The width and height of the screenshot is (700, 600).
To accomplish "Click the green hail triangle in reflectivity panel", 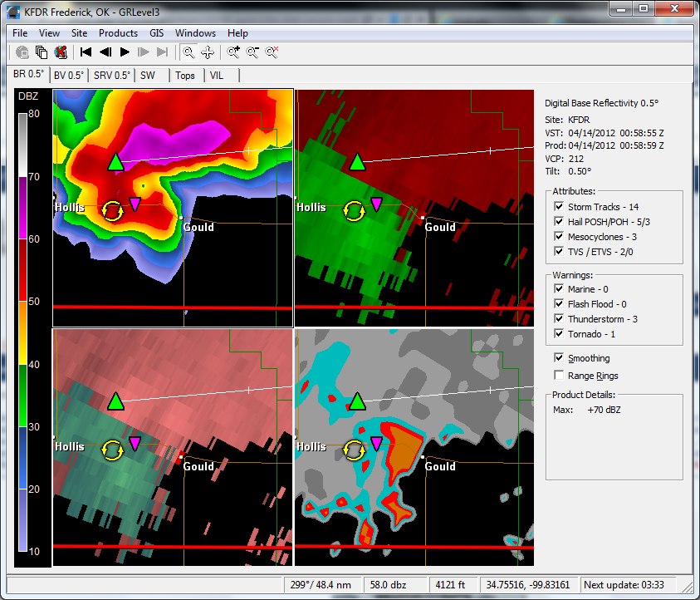I will (116, 162).
